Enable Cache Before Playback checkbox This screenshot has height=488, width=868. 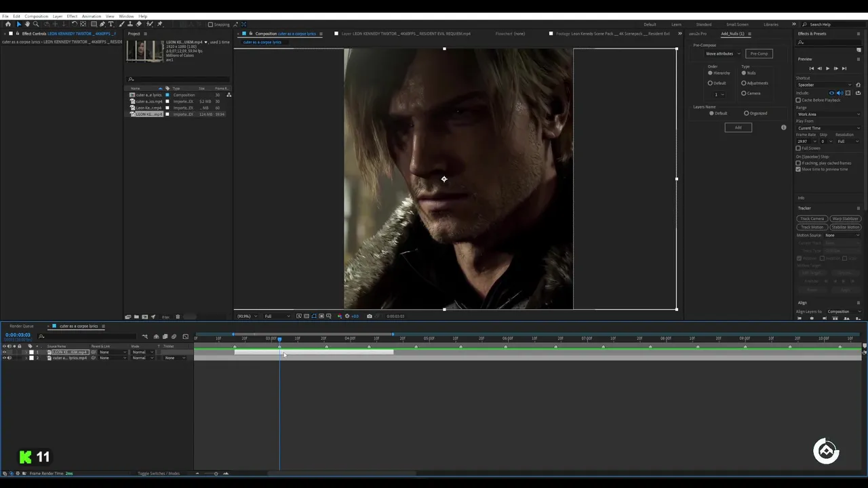tap(798, 100)
